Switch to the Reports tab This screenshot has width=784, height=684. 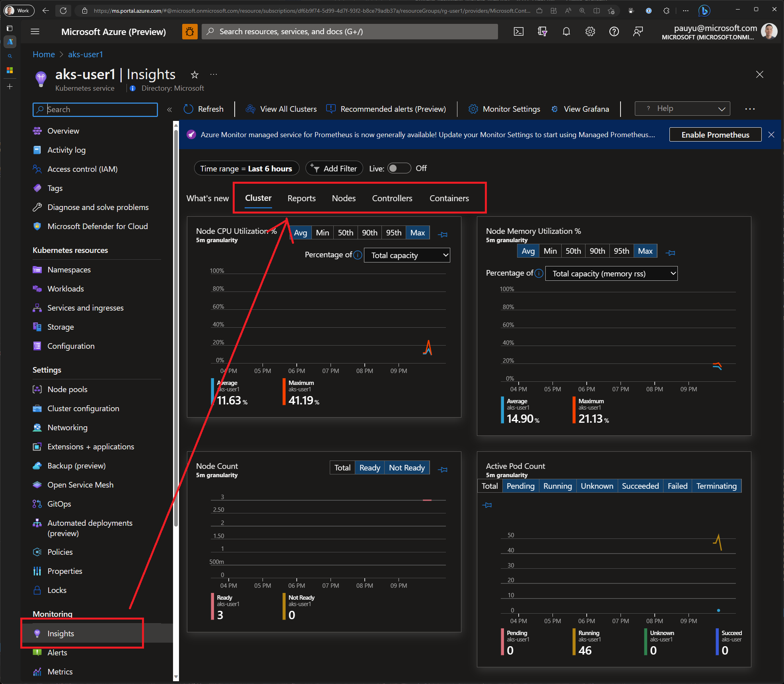pyautogui.click(x=302, y=198)
